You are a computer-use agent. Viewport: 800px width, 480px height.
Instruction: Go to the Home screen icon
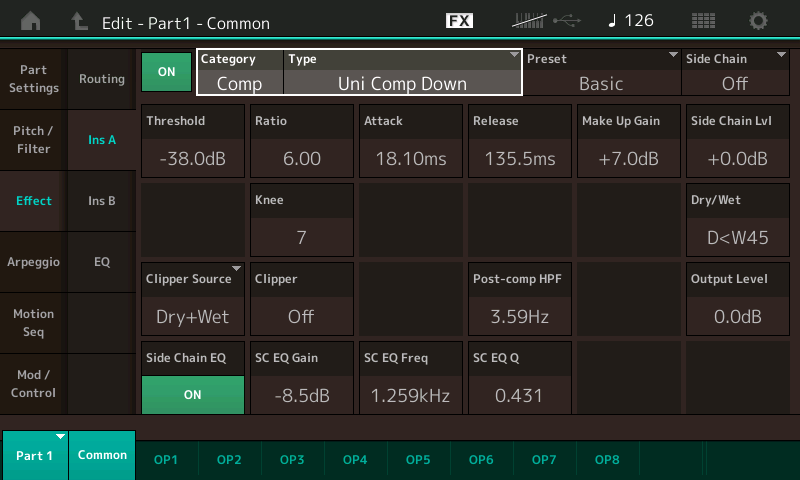[31, 21]
